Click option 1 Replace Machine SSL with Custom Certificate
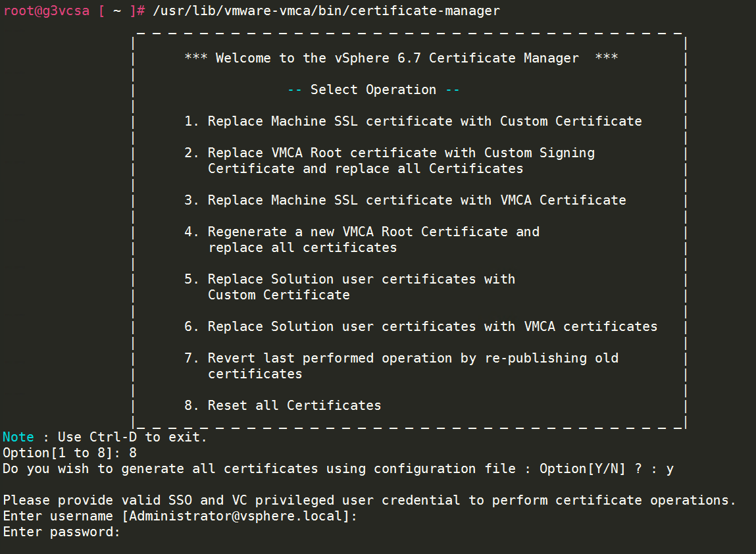The image size is (756, 554). 413,121
